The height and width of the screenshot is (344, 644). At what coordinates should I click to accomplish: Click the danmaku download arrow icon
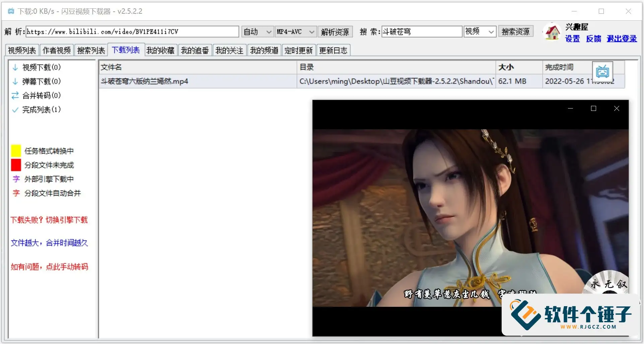point(15,82)
